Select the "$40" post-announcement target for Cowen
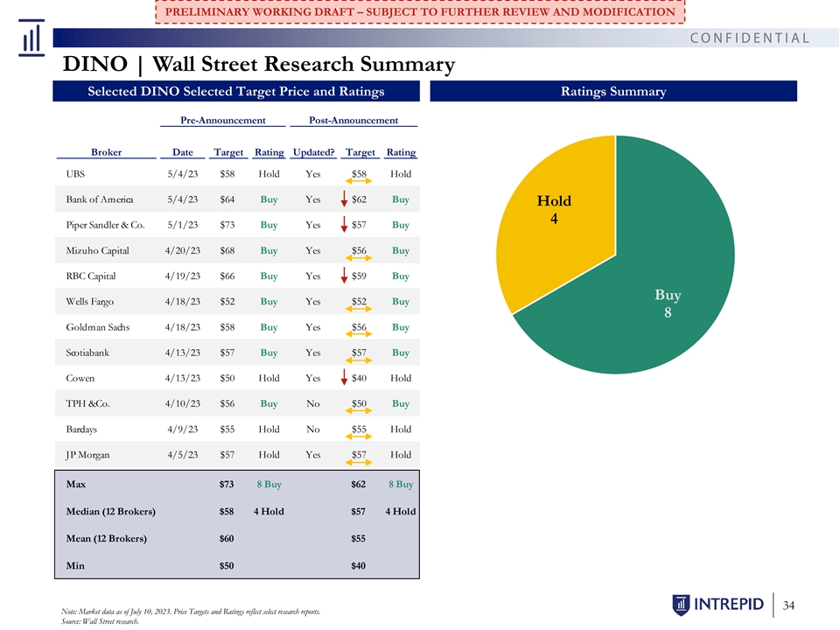The width and height of the screenshot is (840, 630). pos(360,378)
